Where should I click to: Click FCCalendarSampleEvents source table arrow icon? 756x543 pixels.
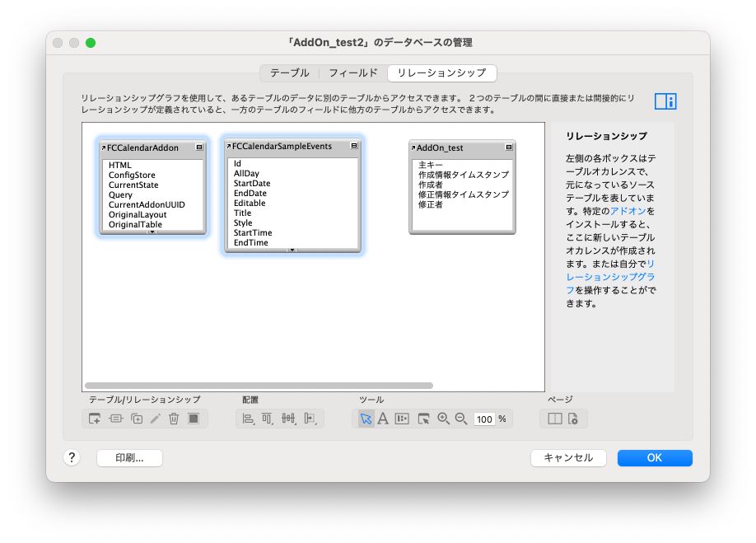[x=229, y=146]
